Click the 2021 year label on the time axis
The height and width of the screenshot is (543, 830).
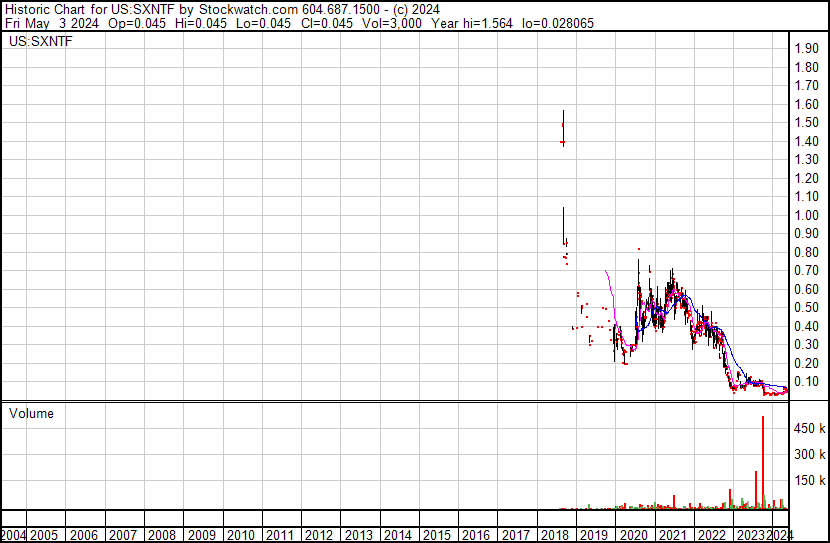point(673,536)
